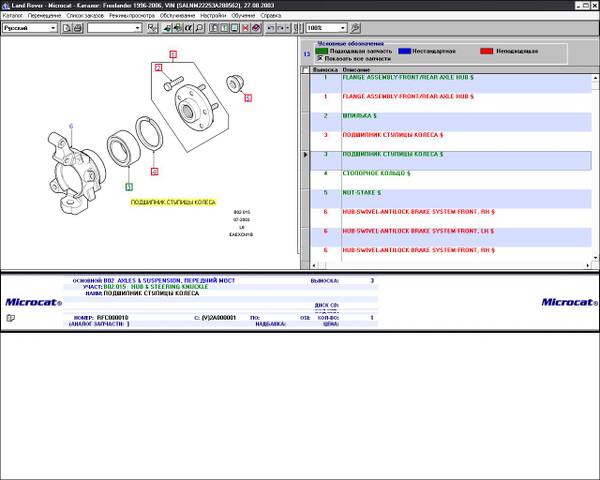Viewport: 600px width, 480px height.
Task: Click the second vehicle arrow toolbar icon
Action: point(178,28)
